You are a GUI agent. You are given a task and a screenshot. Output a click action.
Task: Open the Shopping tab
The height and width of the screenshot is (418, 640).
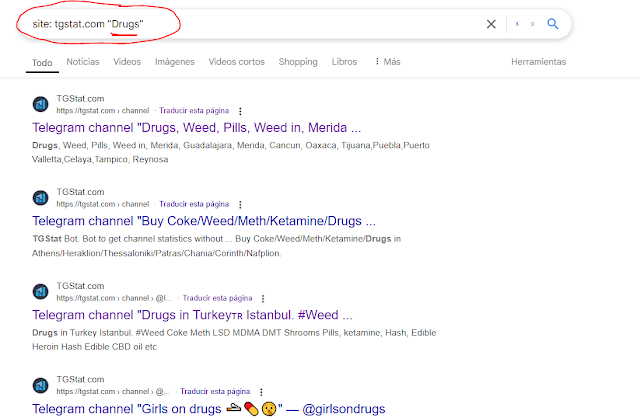[x=298, y=62]
